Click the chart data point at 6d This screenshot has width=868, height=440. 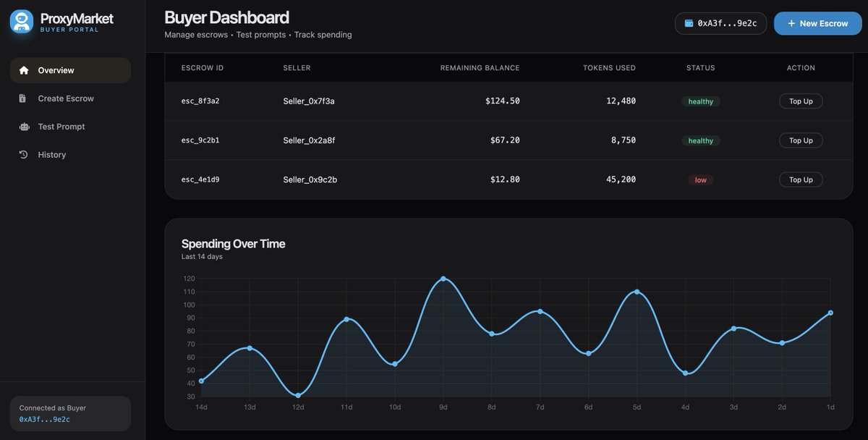589,353
